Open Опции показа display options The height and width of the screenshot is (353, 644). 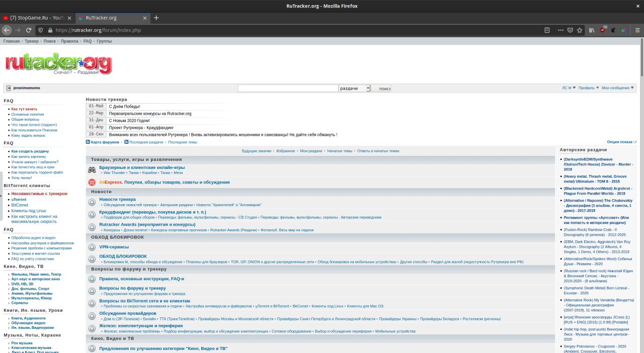622,142
